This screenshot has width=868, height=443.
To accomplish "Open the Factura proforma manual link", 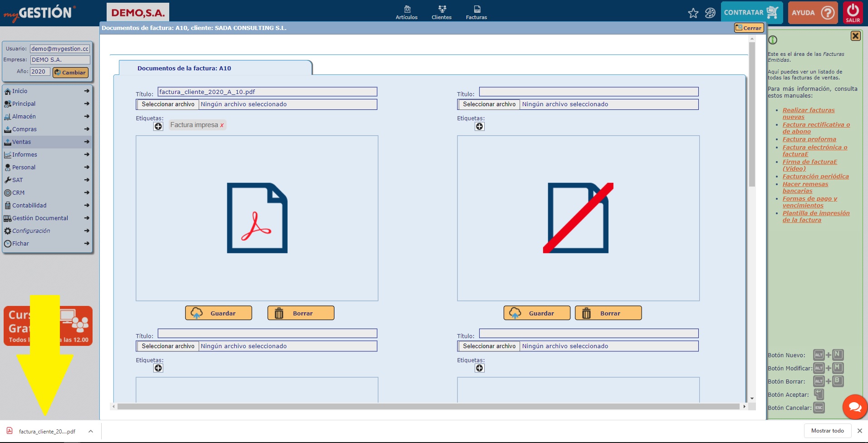I will [x=809, y=139].
